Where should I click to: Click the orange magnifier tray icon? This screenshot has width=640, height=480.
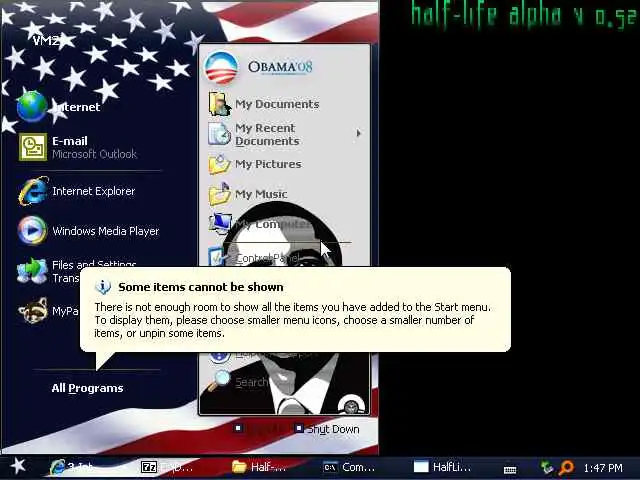pos(567,467)
